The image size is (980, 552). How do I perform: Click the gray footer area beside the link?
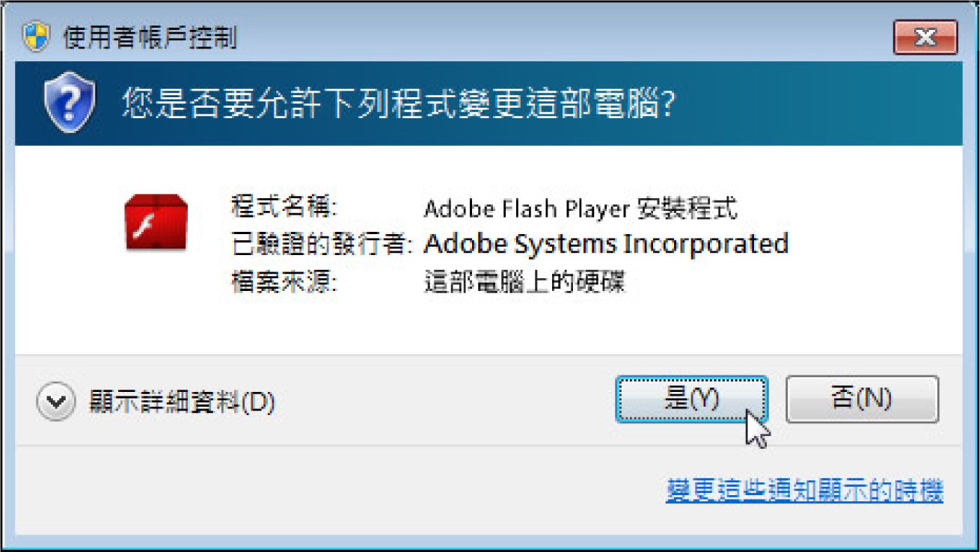(337, 491)
